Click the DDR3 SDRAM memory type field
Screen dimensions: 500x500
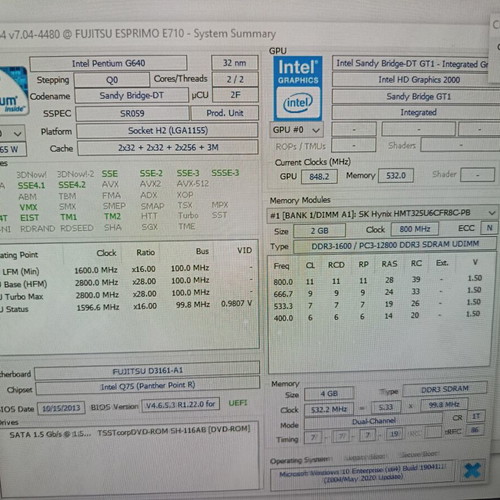pyautogui.click(x=445, y=389)
